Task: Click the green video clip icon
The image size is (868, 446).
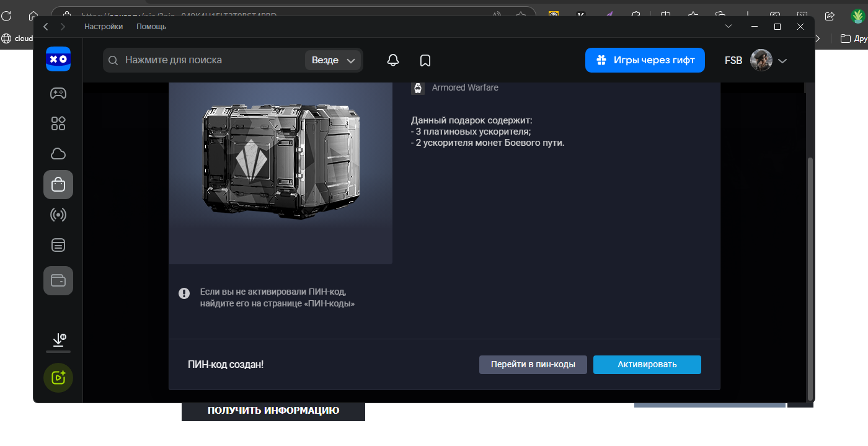Action: click(58, 377)
